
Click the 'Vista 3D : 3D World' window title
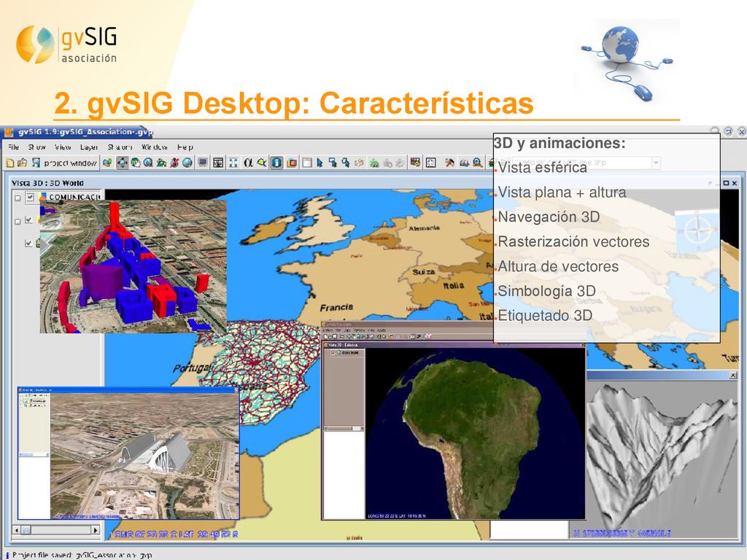(x=47, y=183)
